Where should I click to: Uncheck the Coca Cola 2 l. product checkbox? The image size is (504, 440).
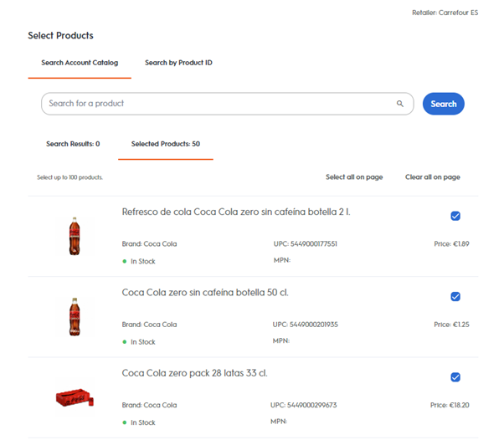pyautogui.click(x=455, y=216)
